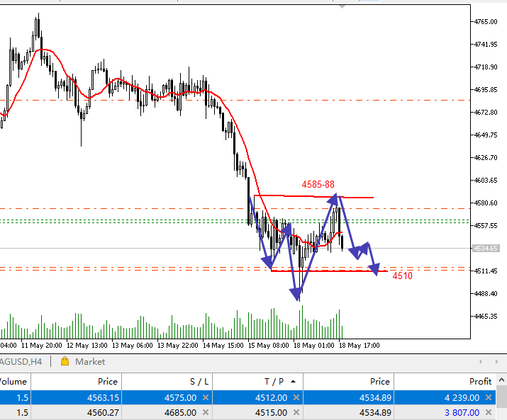Click the trade list scrollbar up arrow
This screenshot has height=420, width=507.
coord(501,380)
